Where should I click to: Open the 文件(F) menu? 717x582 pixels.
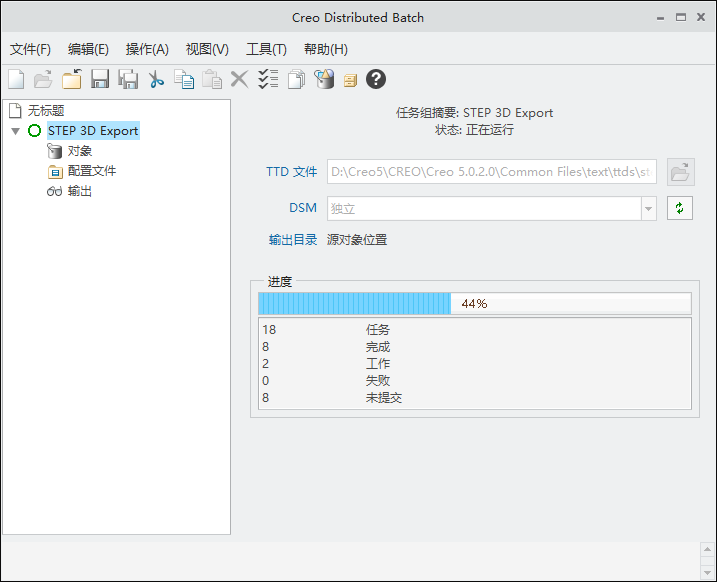pos(30,49)
